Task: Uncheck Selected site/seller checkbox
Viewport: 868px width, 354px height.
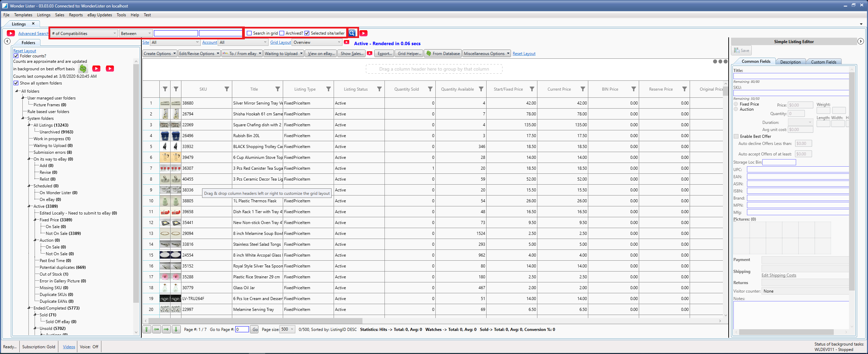Action: tap(307, 33)
